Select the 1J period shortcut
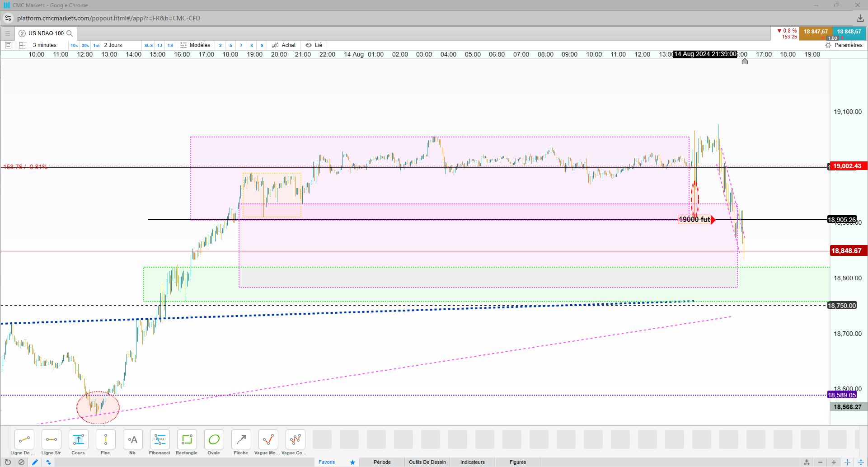Viewport: 868px width, 467px height. (x=160, y=45)
